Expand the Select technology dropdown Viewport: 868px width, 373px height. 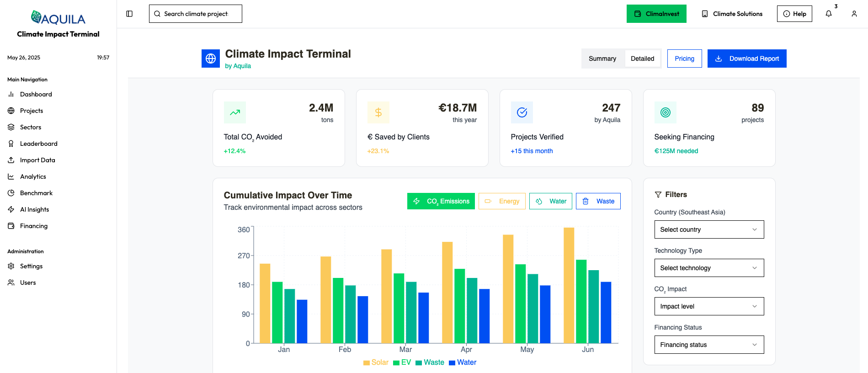[709, 268]
